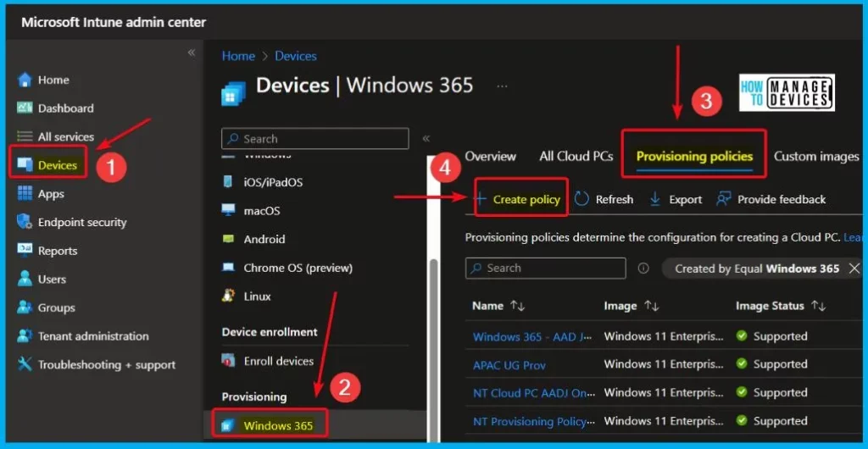Collapse the Devices submenu pane

[x=426, y=139]
